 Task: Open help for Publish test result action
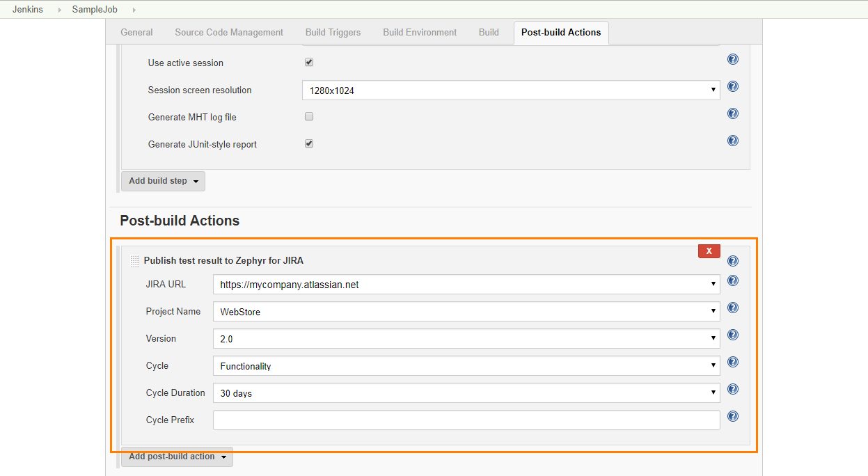(x=732, y=260)
